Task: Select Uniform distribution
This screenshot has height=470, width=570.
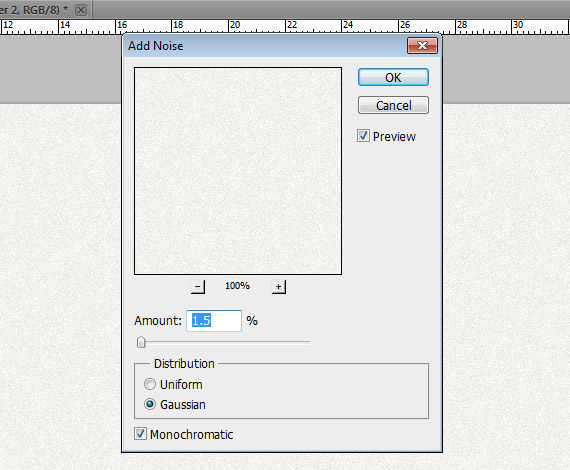Action: (x=150, y=384)
